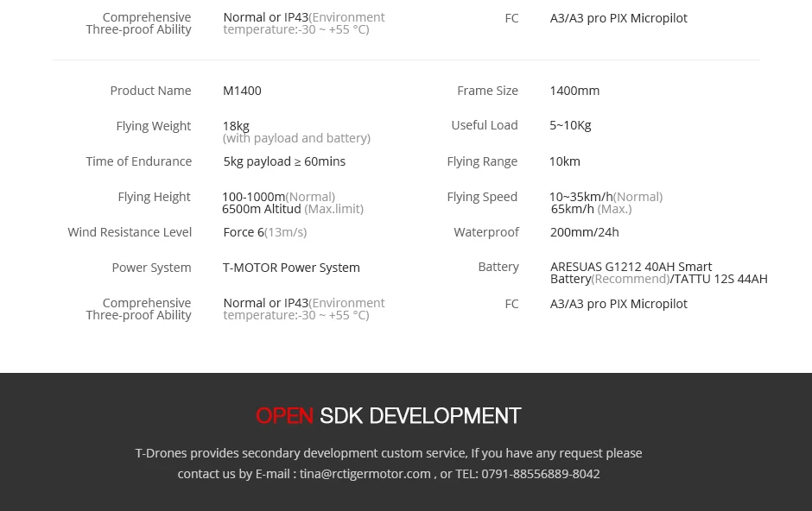
Task: Select the 'T-MOTOR Power System' value
Action: coord(291,268)
